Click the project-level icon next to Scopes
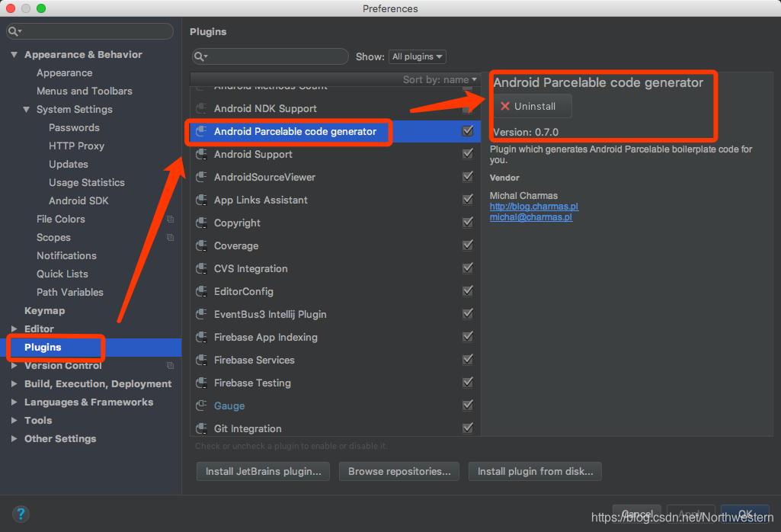Image resolution: width=781 pixels, height=532 pixels. coord(171,238)
